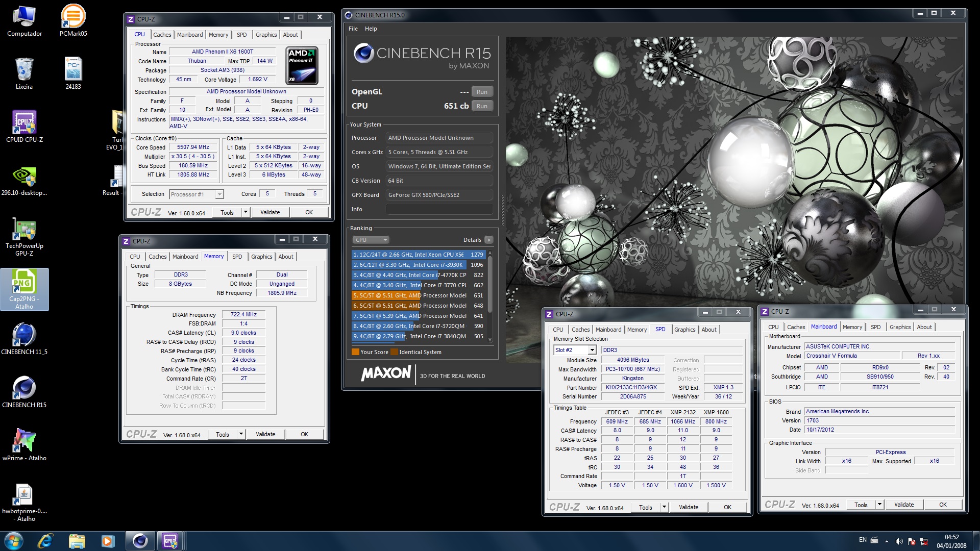980x551 pixels.
Task: Open the Slot #2 memory slot dropdown
Action: [575, 350]
